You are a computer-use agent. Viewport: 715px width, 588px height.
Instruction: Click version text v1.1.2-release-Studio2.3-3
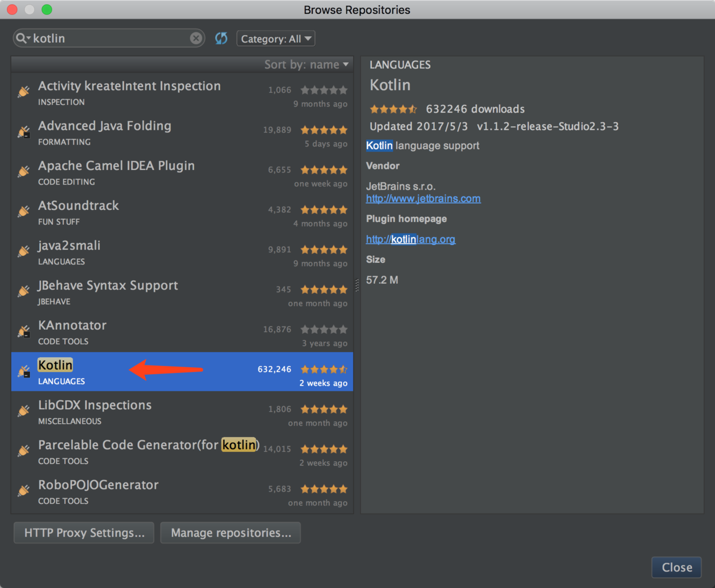tap(548, 126)
